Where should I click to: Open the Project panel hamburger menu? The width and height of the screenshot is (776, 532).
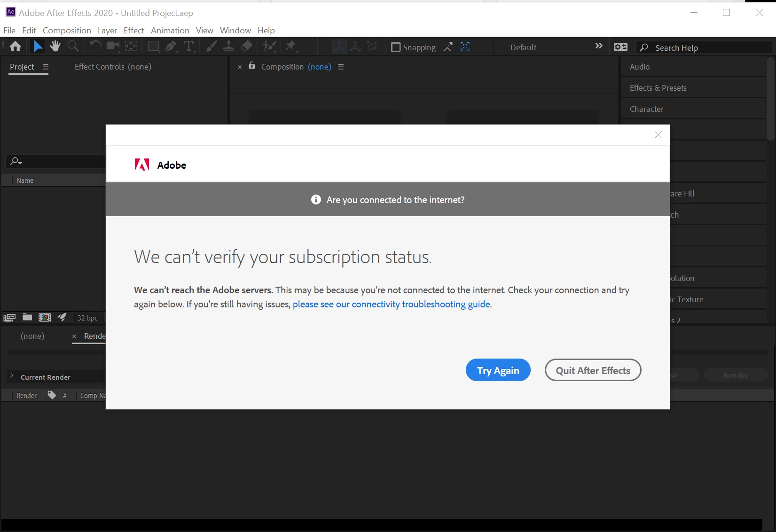46,67
